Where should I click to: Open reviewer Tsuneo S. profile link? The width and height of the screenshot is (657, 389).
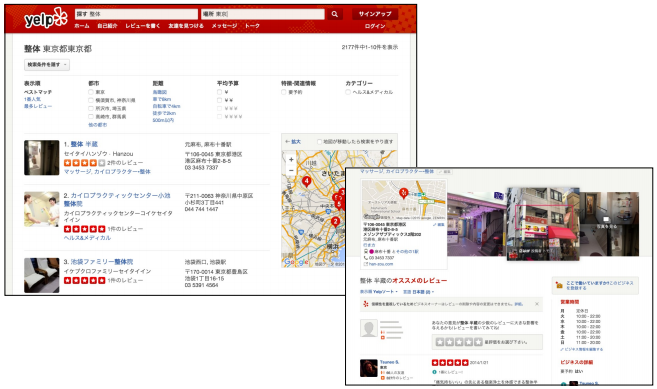click(389, 362)
